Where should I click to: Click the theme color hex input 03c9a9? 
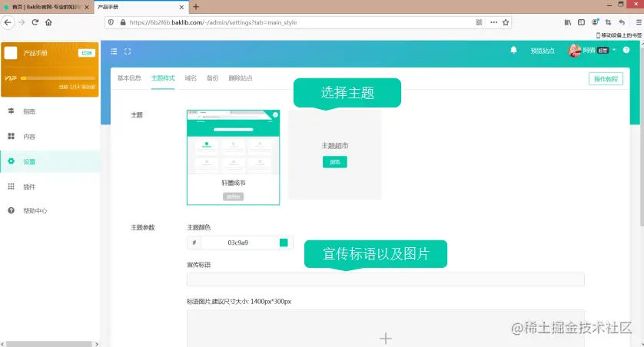pos(237,243)
